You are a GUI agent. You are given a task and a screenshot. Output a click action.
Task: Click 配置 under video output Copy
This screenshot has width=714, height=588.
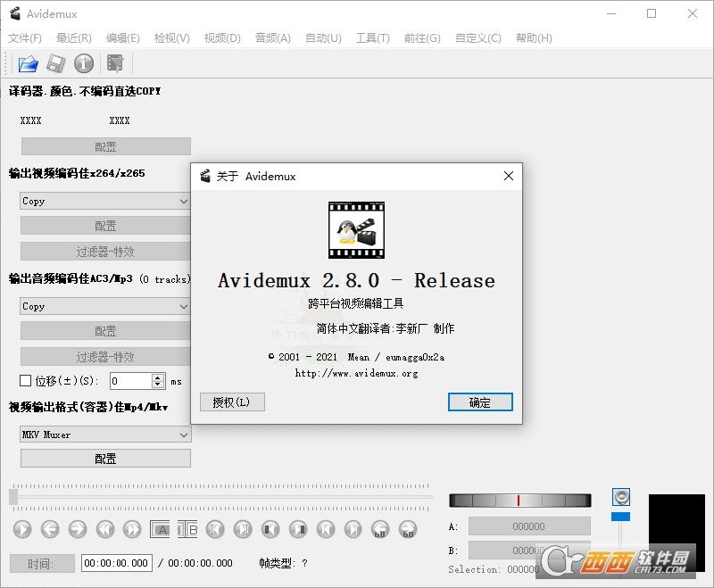point(105,226)
